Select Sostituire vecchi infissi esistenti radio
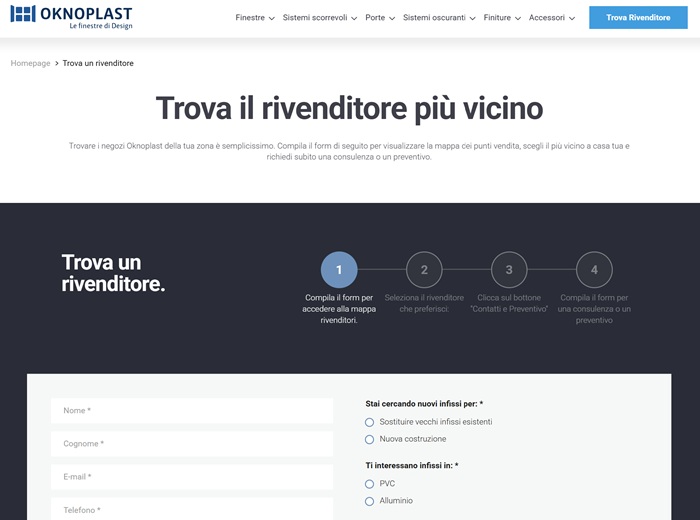The width and height of the screenshot is (700, 520). point(369,422)
